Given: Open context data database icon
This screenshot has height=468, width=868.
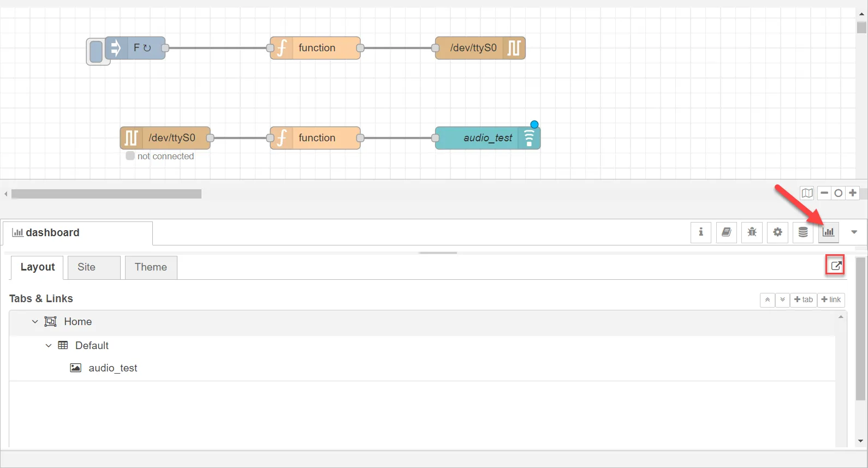Looking at the screenshot, I should [x=803, y=232].
